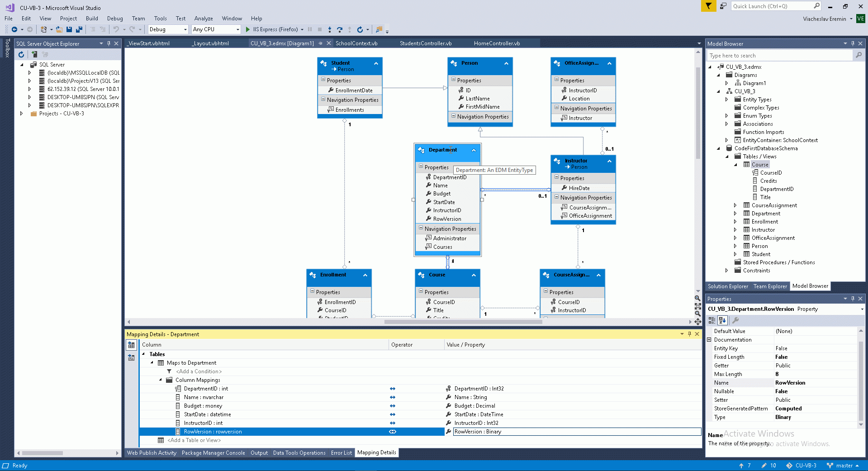Click the CU-VB-3 repository in status bar
The height and width of the screenshot is (471, 868).
801,466
